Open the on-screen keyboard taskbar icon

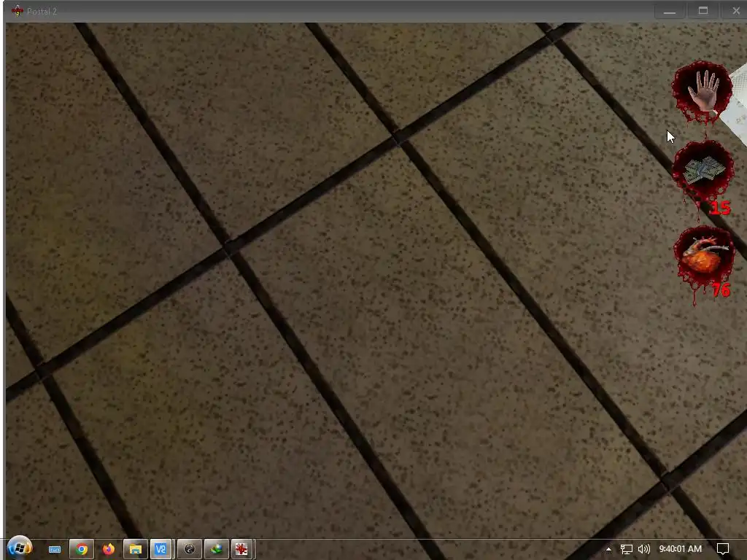pyautogui.click(x=54, y=550)
